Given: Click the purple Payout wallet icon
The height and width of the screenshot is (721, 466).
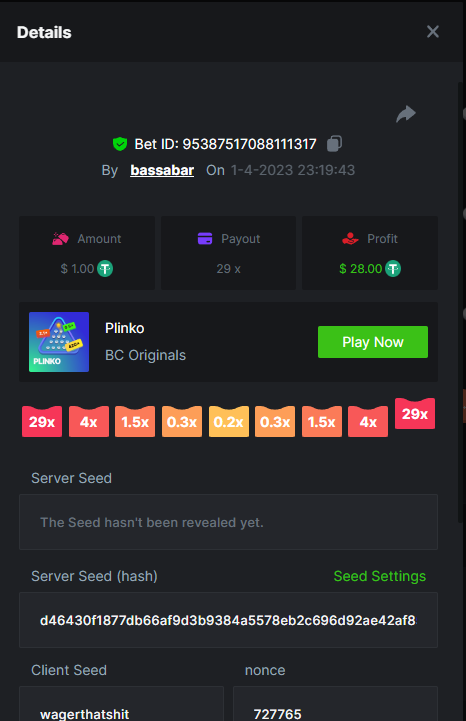Looking at the screenshot, I should point(205,239).
